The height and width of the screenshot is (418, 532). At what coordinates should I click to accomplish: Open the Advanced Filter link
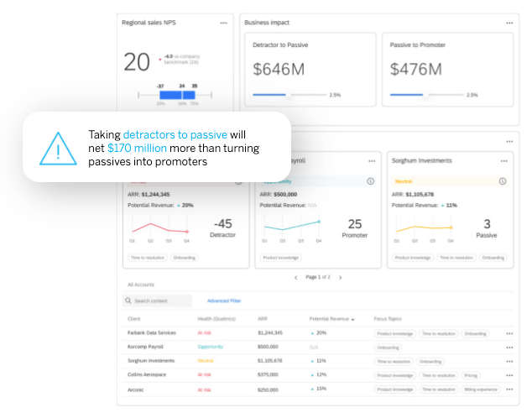point(224,300)
